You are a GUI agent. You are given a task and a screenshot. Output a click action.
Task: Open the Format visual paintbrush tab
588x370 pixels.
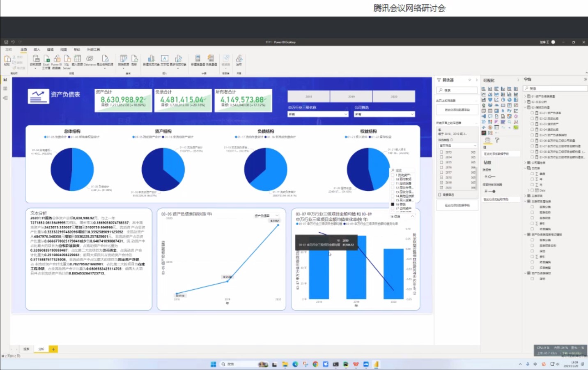tap(497, 140)
